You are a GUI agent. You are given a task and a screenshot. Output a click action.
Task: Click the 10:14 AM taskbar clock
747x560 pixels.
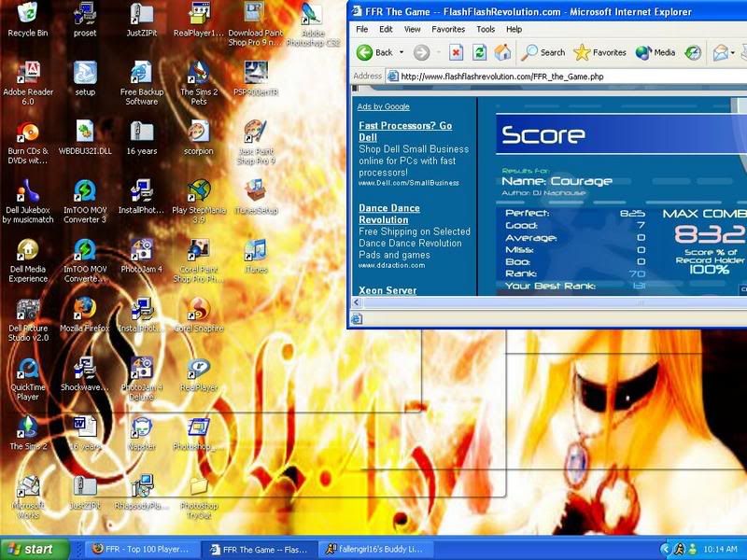[720, 549]
